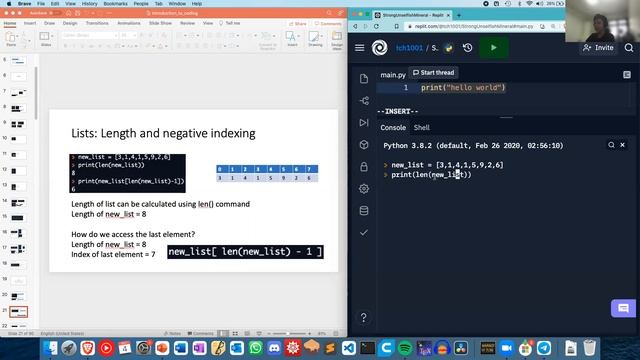Open Finder from the Dock
This screenshot has height=360, width=640.
50,348
